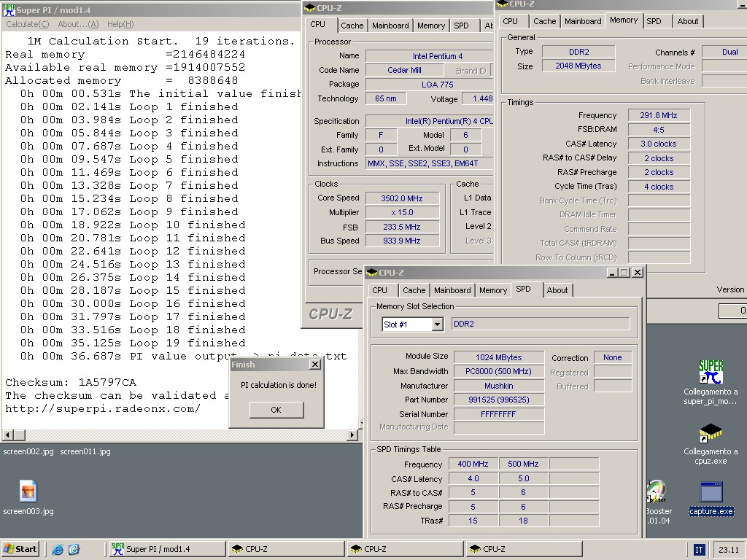
Task: Click the Part Number value 991525 (996525)
Action: pos(499,400)
